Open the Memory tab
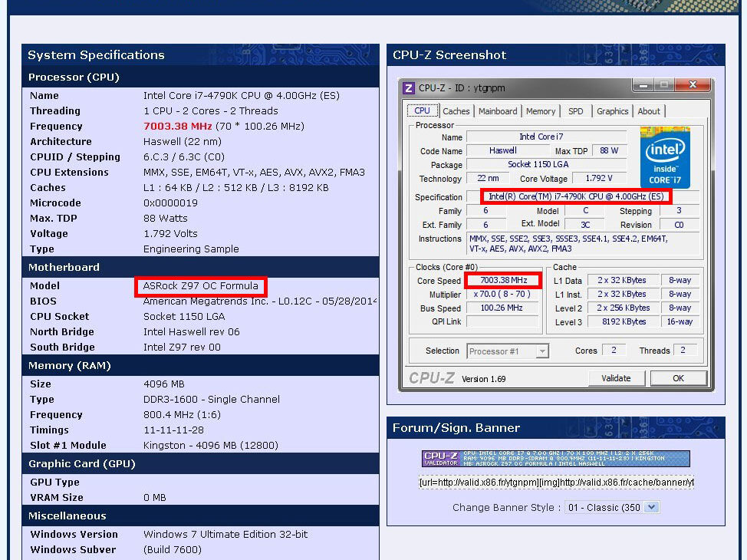 click(541, 110)
